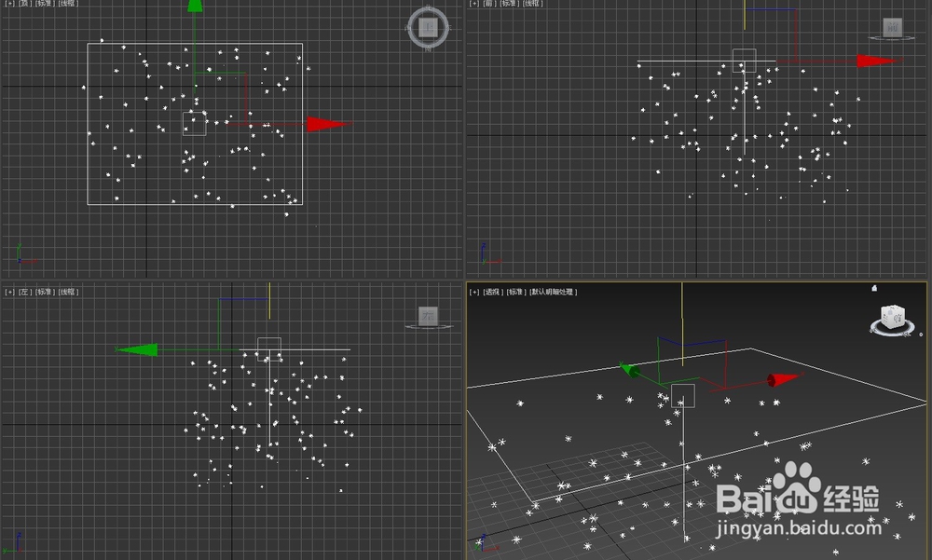Select red X-axis arrow in Top viewport
The image size is (932, 560).
click(x=327, y=124)
